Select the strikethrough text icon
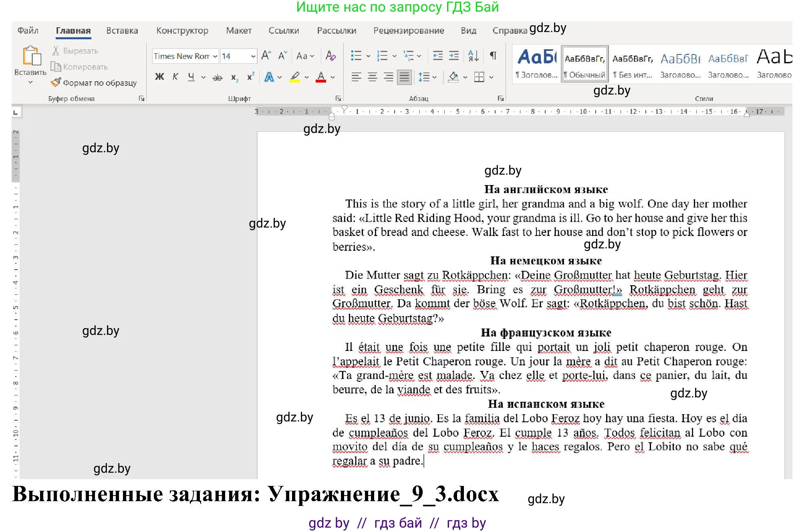This screenshot has width=796, height=532. (218, 77)
